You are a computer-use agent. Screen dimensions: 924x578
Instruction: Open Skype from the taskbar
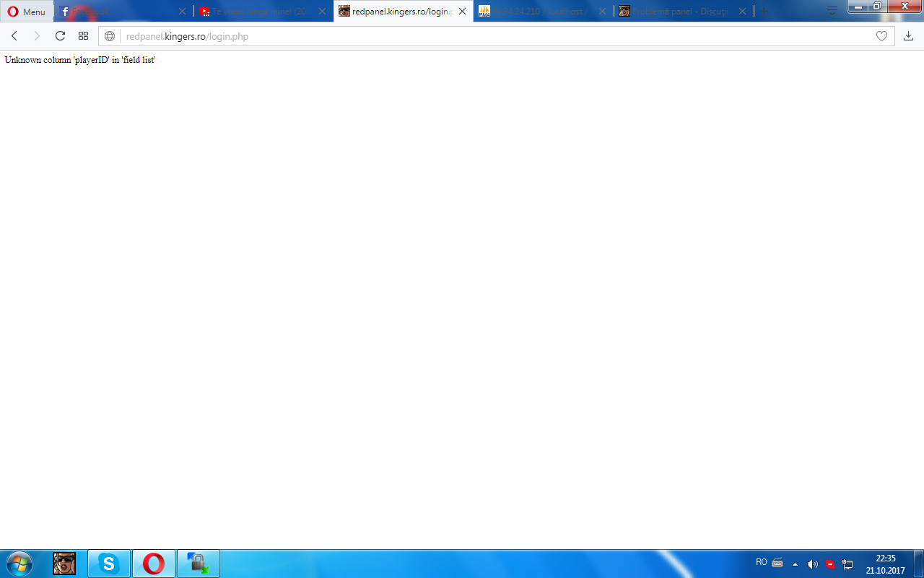click(109, 564)
